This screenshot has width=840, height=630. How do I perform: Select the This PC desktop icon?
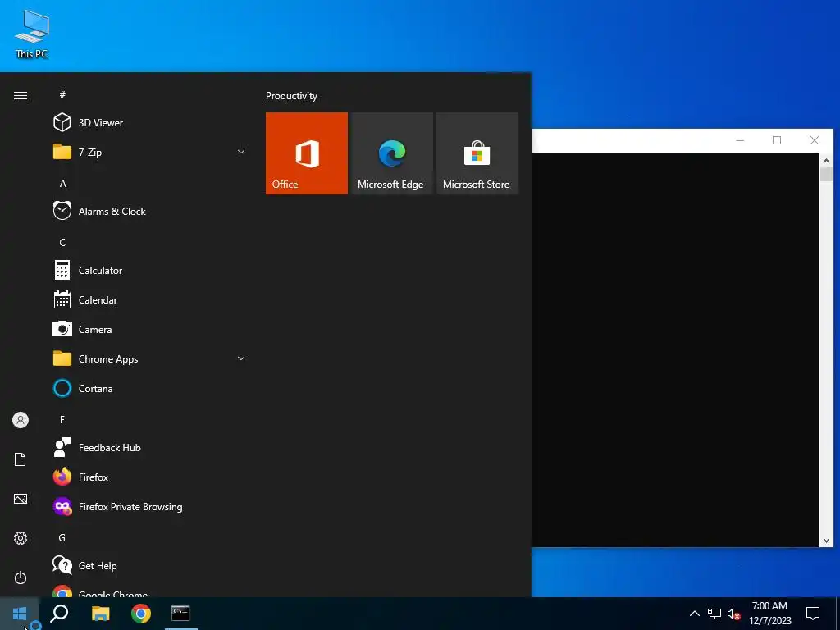pyautogui.click(x=32, y=34)
